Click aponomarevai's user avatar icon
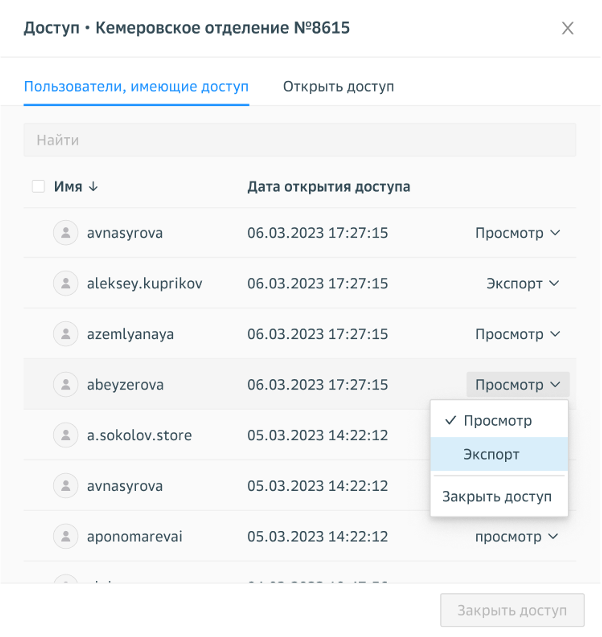Image resolution: width=602 pixels, height=637 pixels. pos(65,536)
